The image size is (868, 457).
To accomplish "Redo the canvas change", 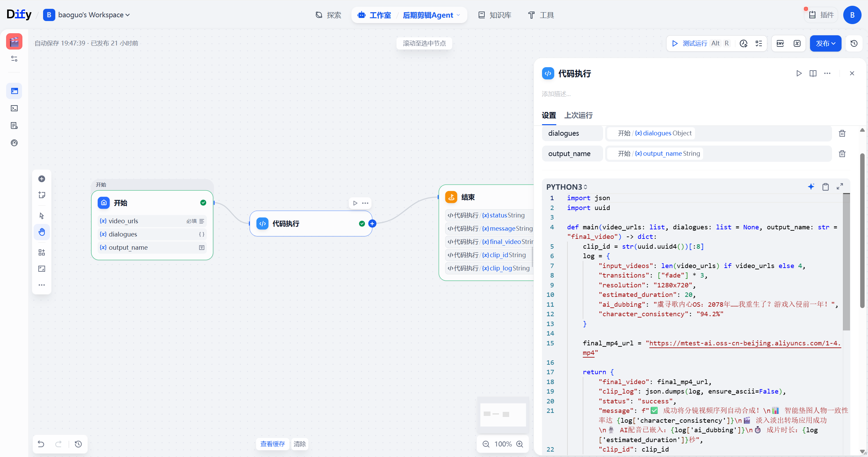I will (x=58, y=444).
